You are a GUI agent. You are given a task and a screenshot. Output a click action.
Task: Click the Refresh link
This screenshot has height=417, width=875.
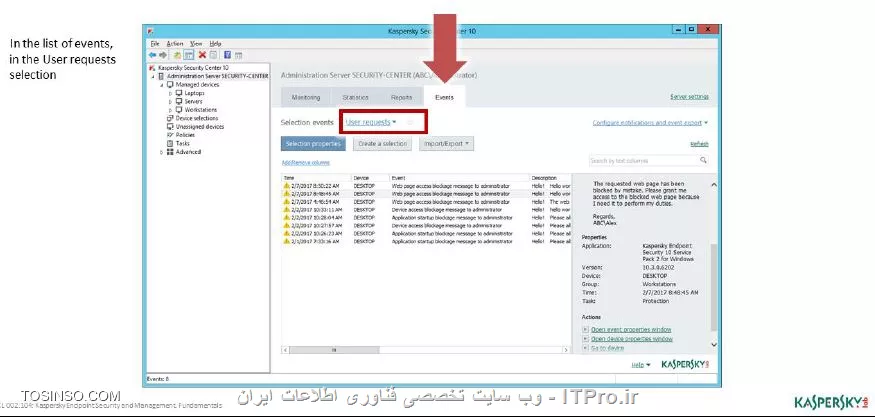tap(699, 144)
